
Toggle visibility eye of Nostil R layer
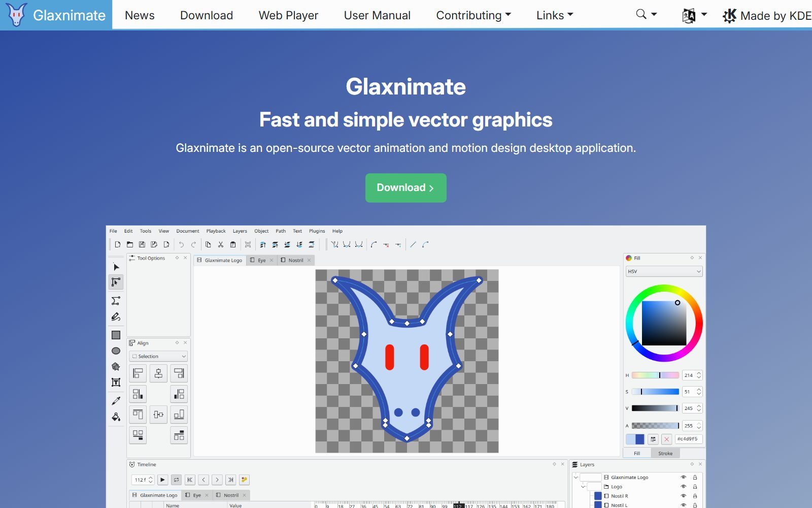click(683, 496)
